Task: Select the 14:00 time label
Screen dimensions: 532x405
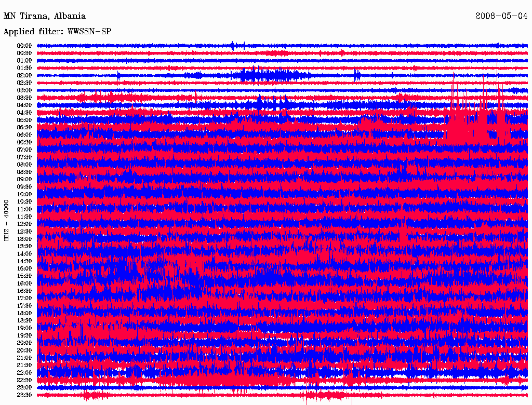Action: 24,254
